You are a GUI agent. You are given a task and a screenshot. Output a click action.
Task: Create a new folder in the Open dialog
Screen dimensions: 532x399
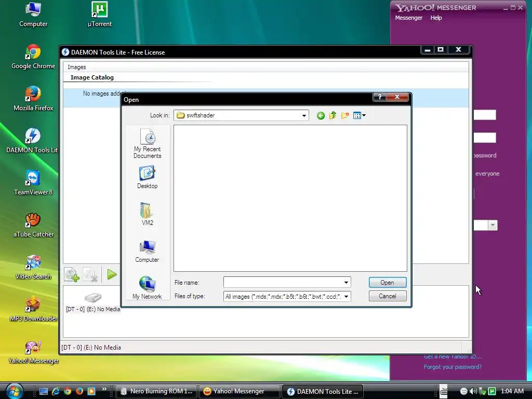(x=345, y=116)
